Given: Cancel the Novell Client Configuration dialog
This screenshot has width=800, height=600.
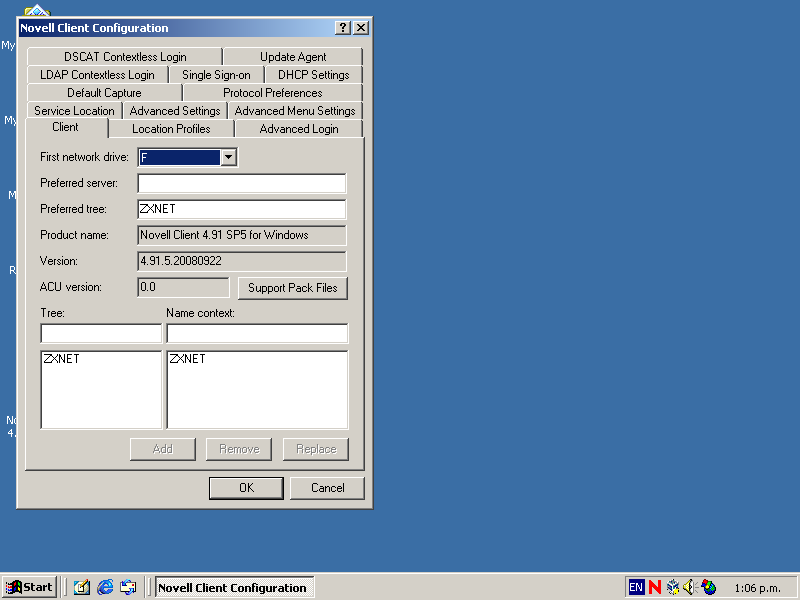Looking at the screenshot, I should point(328,488).
